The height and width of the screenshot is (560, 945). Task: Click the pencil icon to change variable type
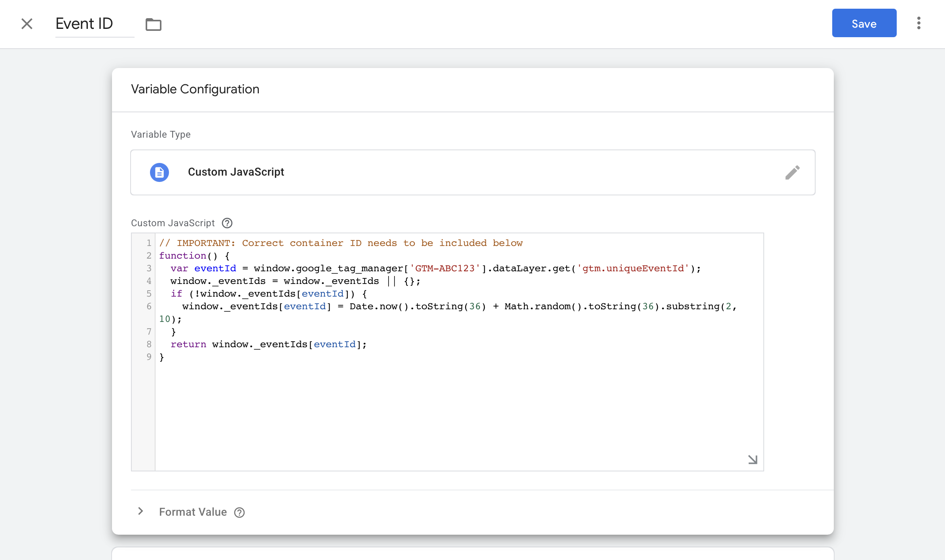click(x=793, y=172)
